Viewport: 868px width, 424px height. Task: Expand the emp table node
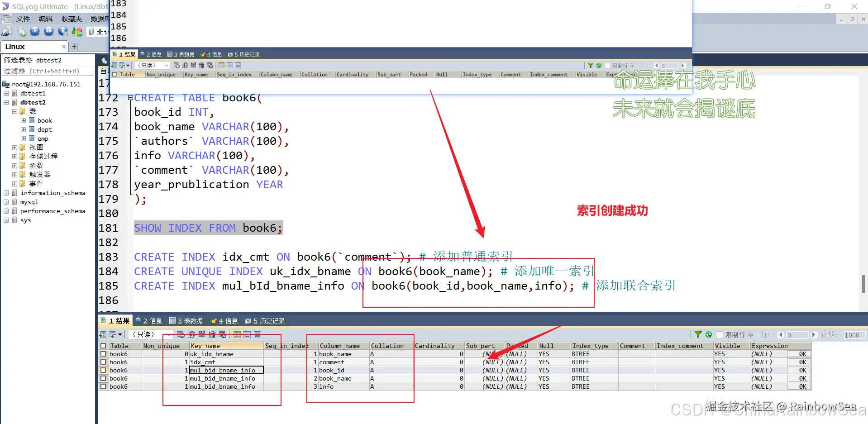[23, 138]
